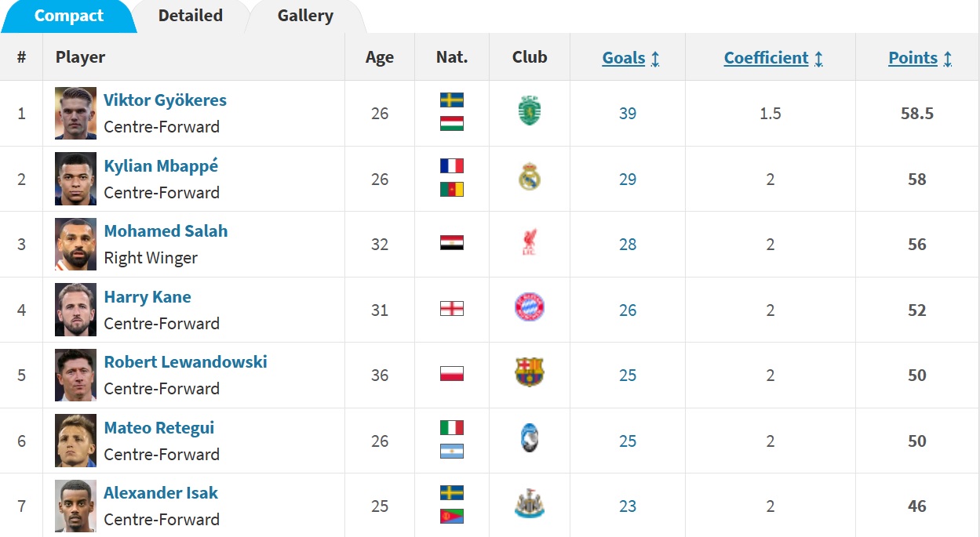The height and width of the screenshot is (537, 980).
Task: Switch to the Gallery tab
Action: [305, 16]
